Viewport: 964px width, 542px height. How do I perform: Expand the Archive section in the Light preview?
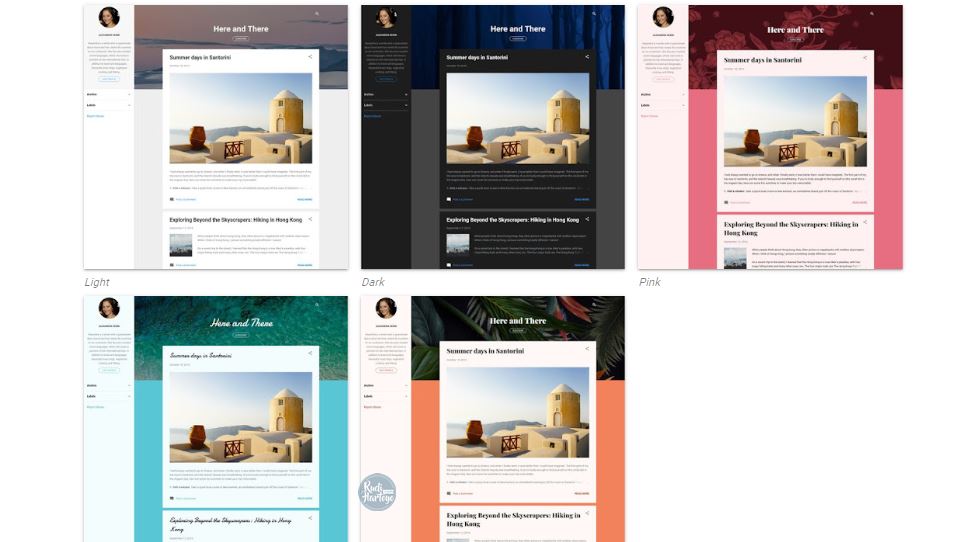click(109, 95)
